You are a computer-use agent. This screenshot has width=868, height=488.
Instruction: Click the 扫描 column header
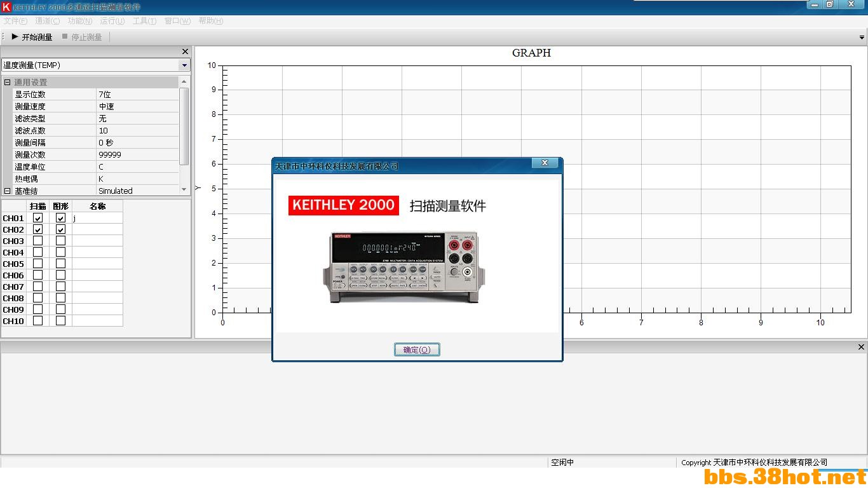coord(38,207)
